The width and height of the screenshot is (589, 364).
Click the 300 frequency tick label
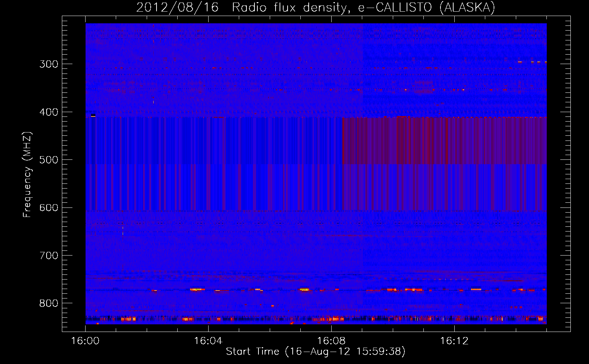pyautogui.click(x=49, y=64)
